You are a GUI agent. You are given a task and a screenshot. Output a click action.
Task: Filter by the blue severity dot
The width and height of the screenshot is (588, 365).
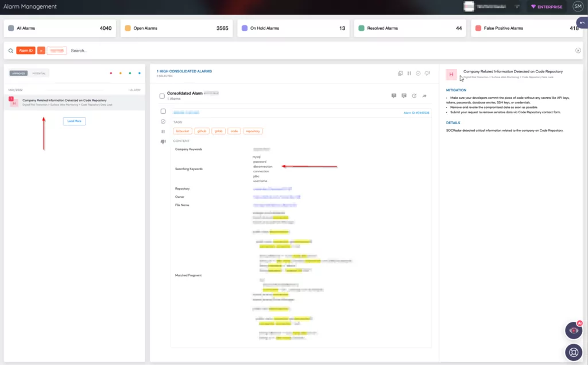140,73
